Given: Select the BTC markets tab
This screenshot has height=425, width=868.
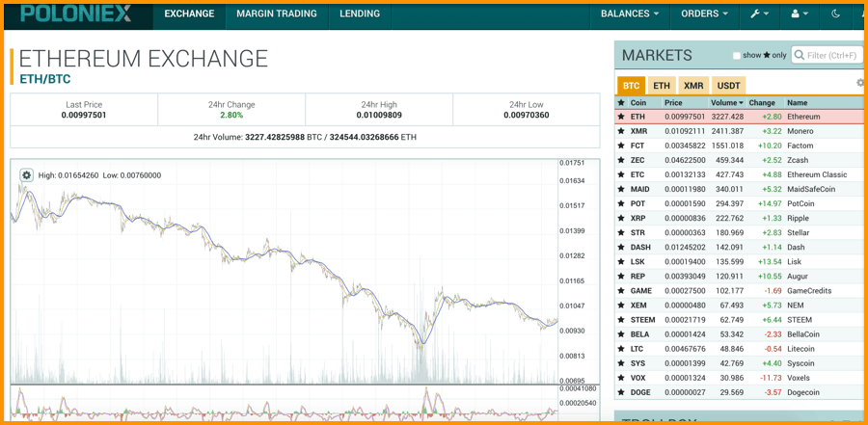Looking at the screenshot, I should click(x=631, y=86).
